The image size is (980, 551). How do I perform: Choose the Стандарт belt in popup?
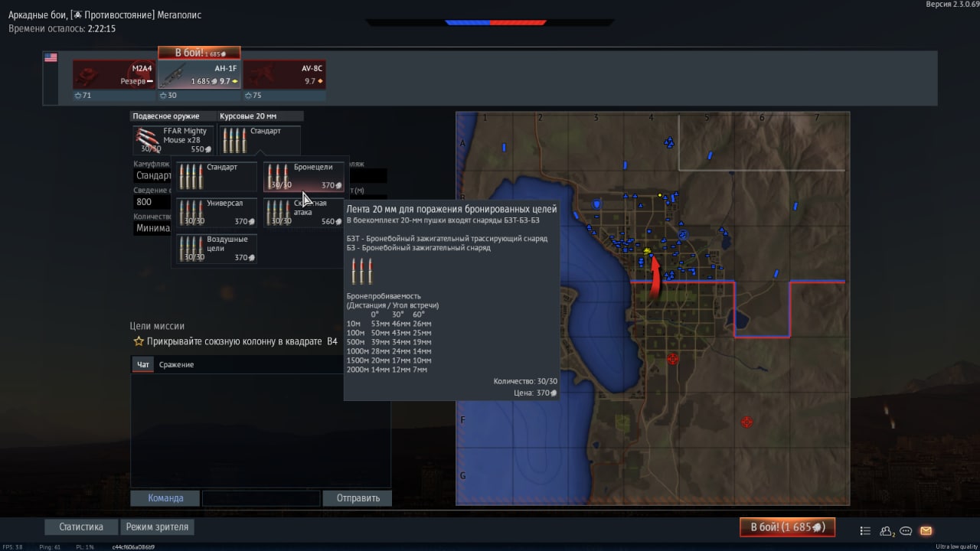pyautogui.click(x=217, y=176)
